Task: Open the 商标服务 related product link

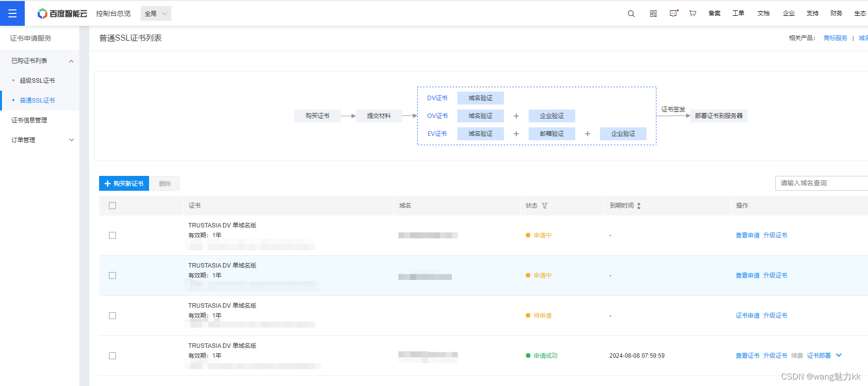Action: (x=835, y=38)
